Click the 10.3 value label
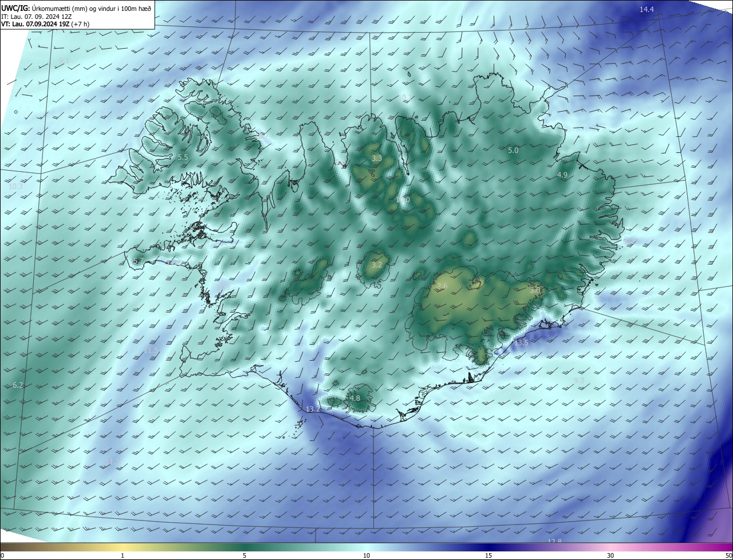This screenshot has width=733, height=560. 15,187
